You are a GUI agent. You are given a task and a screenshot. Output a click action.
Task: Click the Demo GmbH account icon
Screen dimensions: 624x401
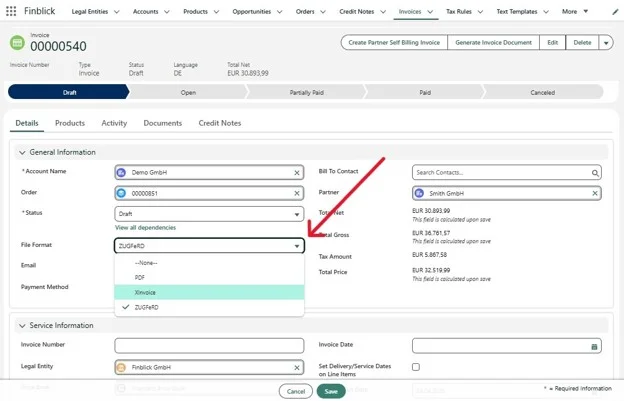121,173
